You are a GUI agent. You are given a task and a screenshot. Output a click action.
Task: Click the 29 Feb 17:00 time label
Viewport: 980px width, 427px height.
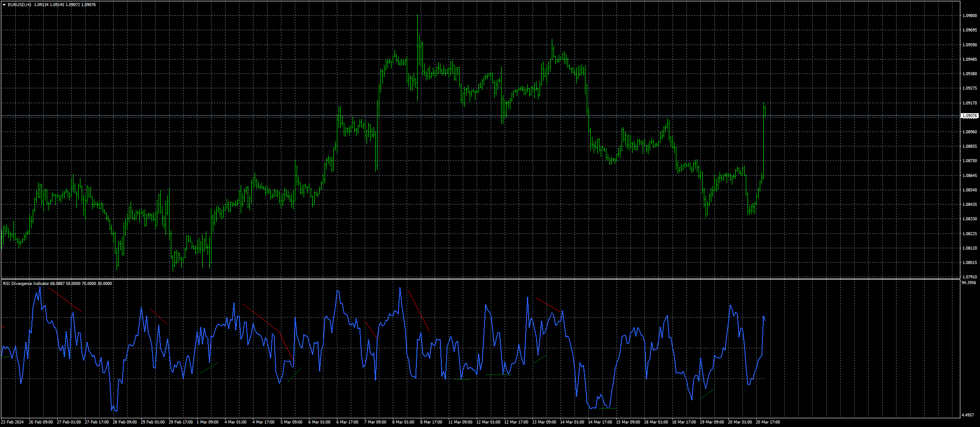[x=180, y=422]
